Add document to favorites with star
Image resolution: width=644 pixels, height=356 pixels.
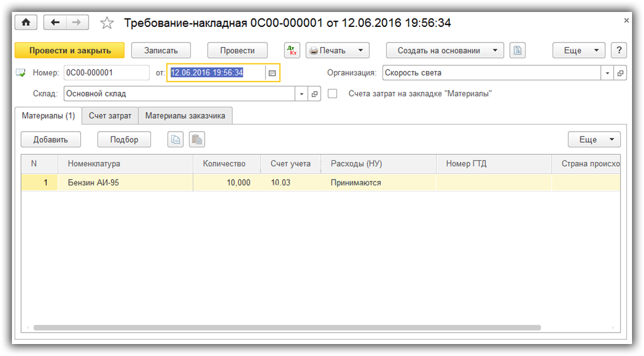tap(107, 23)
